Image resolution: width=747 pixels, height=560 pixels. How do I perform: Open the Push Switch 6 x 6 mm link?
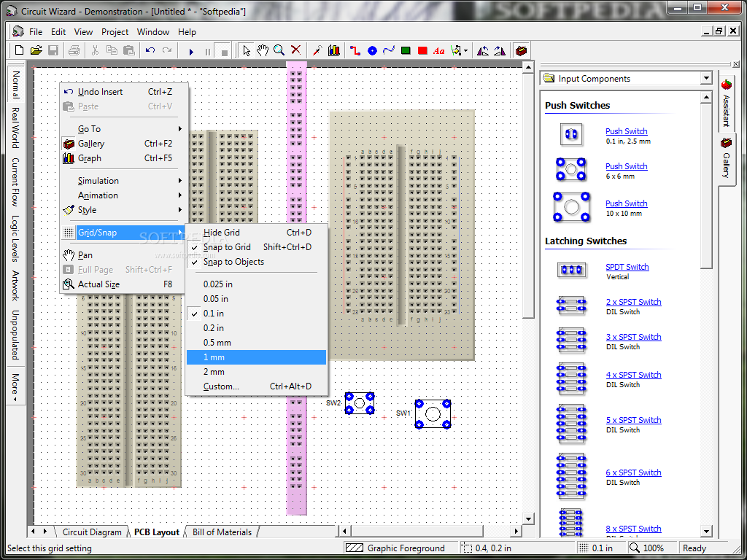[x=627, y=166]
